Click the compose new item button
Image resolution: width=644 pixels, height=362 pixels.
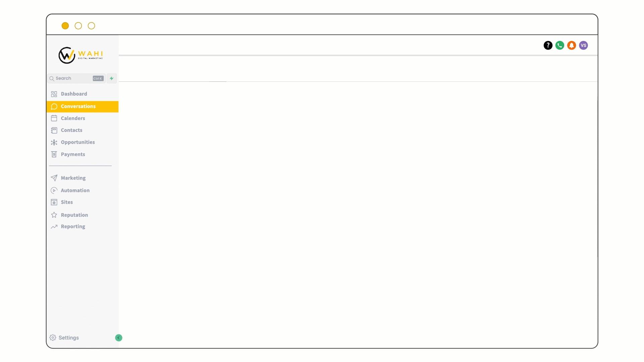coord(111,78)
